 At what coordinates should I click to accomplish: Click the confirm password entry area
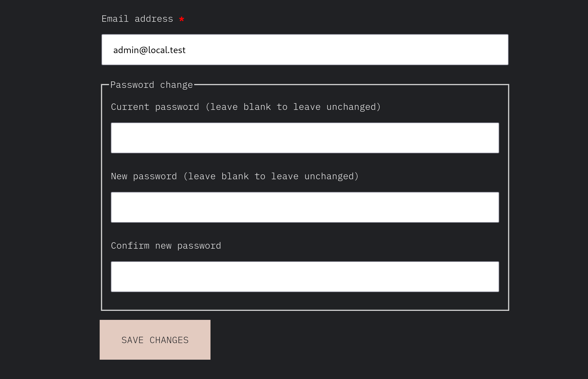click(x=305, y=277)
